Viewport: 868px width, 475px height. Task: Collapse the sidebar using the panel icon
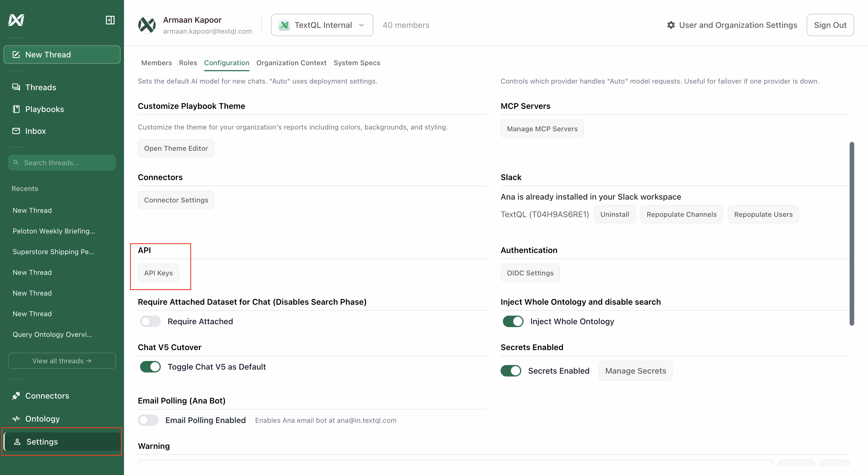(110, 20)
